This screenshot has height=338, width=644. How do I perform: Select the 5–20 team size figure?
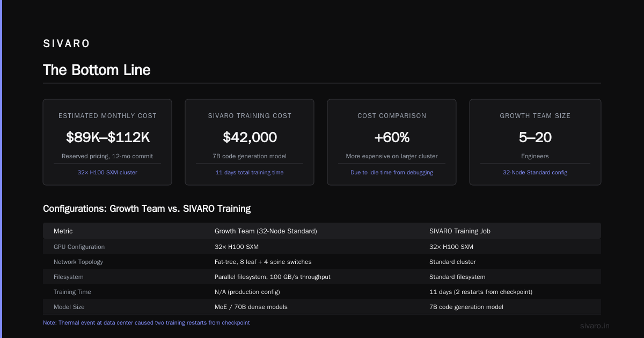point(535,137)
